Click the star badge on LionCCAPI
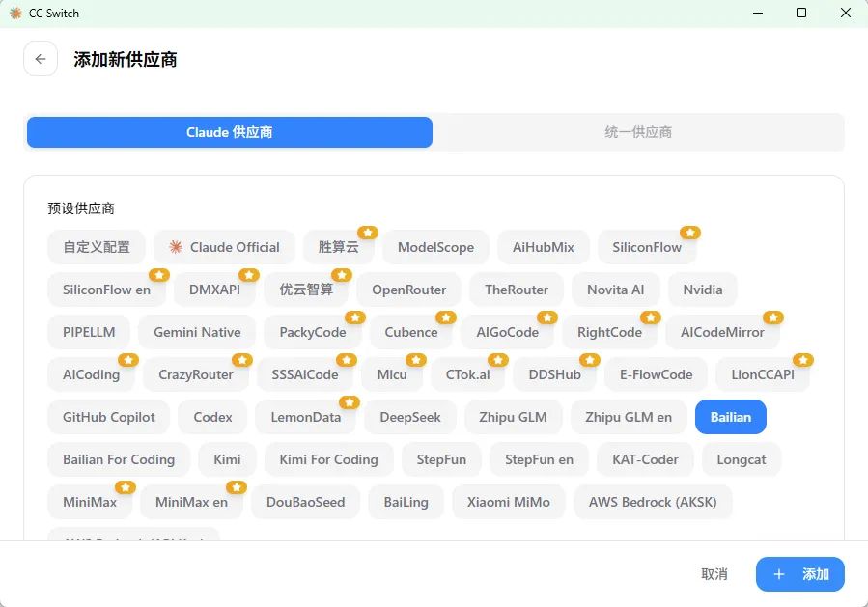Viewport: 868px width, 607px height. (803, 360)
